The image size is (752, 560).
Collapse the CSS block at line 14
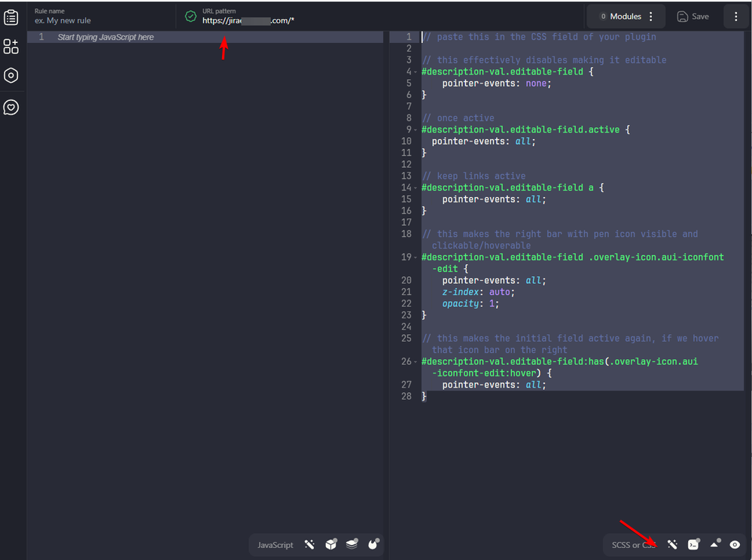(x=416, y=188)
